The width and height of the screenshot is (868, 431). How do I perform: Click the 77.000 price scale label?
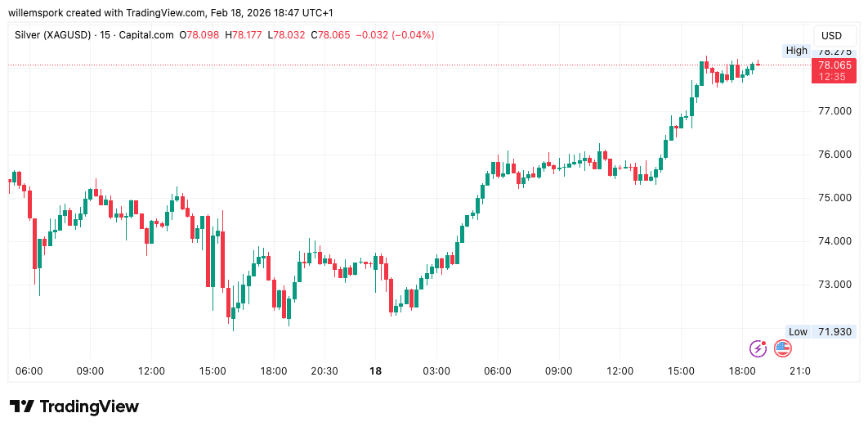tap(834, 110)
